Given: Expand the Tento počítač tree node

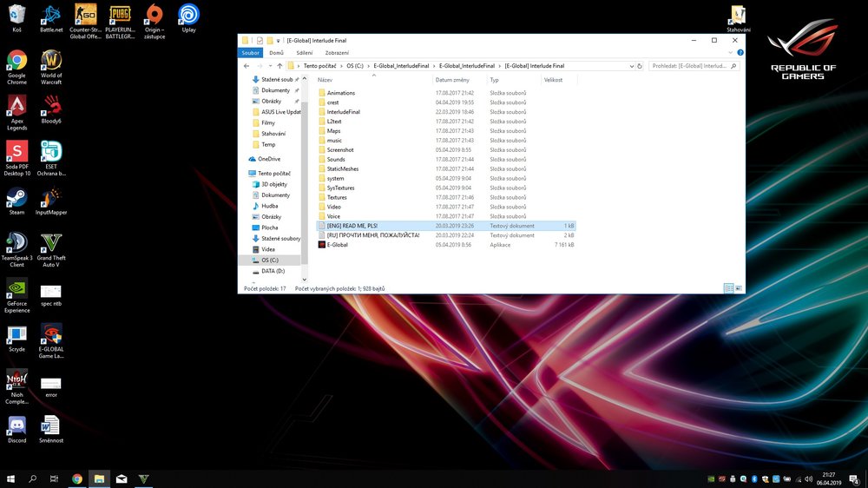Looking at the screenshot, I should point(244,174).
